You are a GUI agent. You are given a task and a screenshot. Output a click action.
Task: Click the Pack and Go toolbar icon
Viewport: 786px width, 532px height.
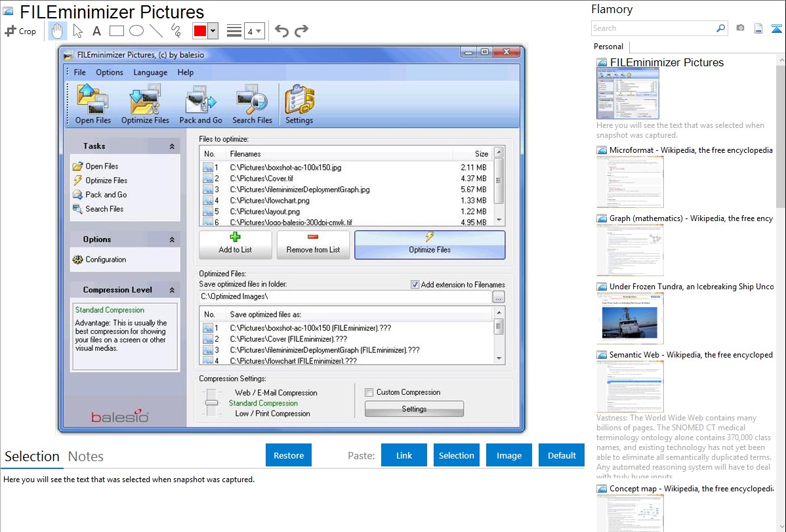coord(201,104)
